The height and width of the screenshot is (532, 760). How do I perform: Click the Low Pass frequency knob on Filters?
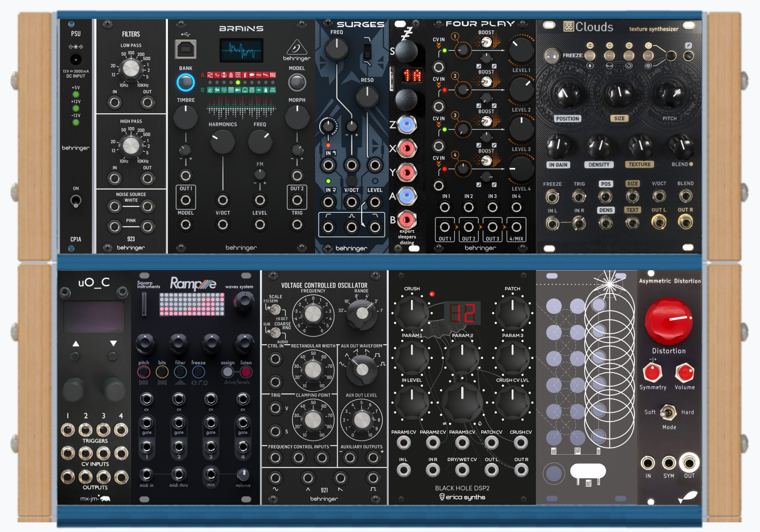coord(131,69)
